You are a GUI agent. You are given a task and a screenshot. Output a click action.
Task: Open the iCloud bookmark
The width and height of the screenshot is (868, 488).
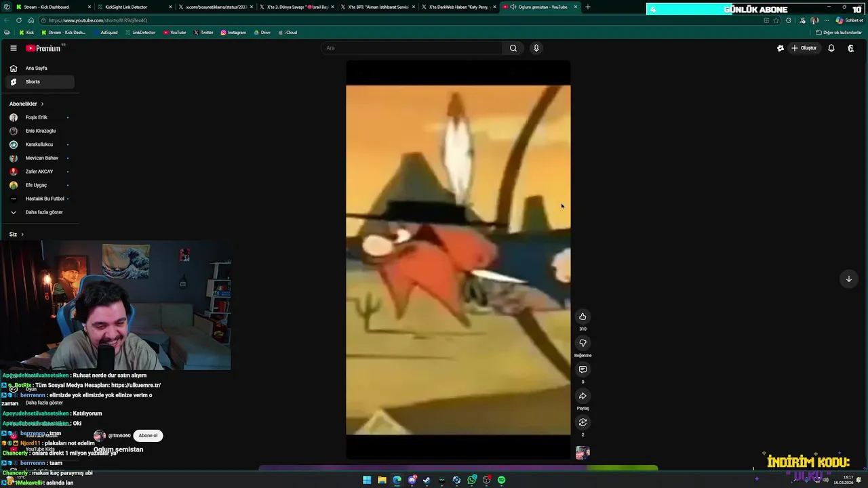[288, 33]
